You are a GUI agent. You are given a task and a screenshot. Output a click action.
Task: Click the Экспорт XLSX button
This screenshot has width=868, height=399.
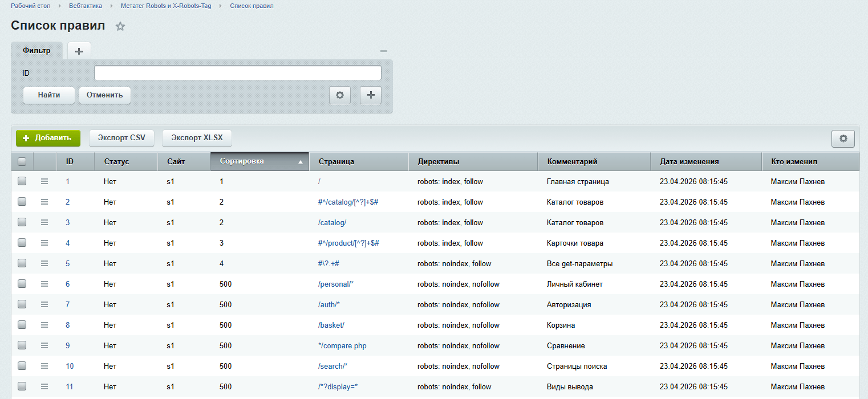click(x=197, y=138)
